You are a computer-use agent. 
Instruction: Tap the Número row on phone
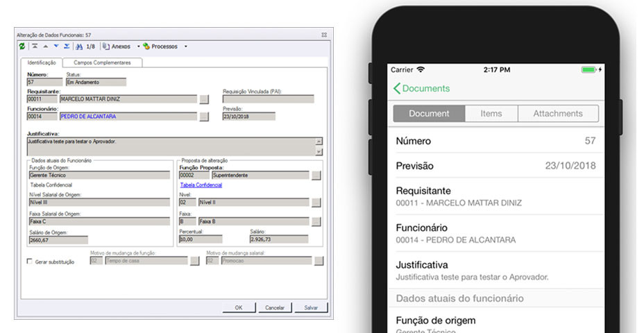[x=495, y=141]
